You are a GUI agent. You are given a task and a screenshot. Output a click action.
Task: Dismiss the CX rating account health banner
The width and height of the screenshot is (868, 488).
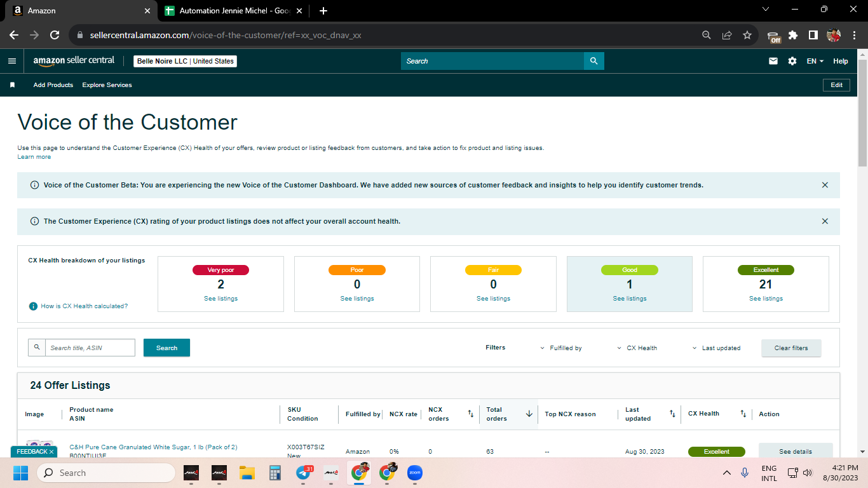(825, 221)
